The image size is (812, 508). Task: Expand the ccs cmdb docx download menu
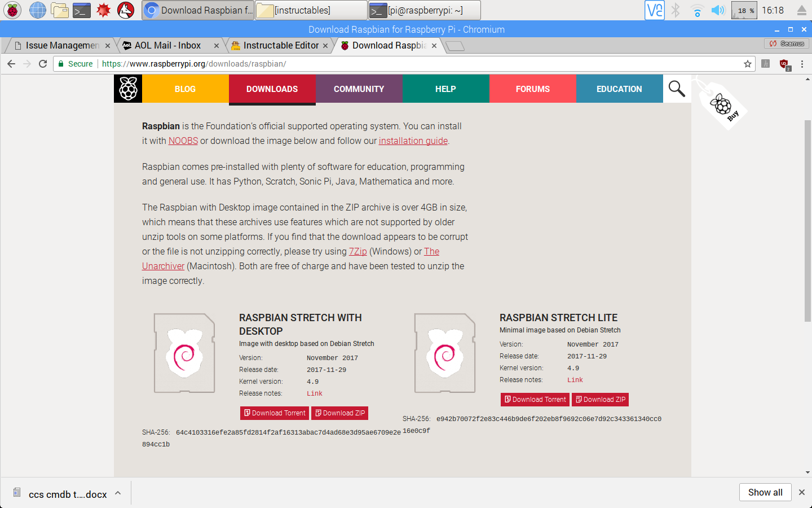(x=118, y=493)
